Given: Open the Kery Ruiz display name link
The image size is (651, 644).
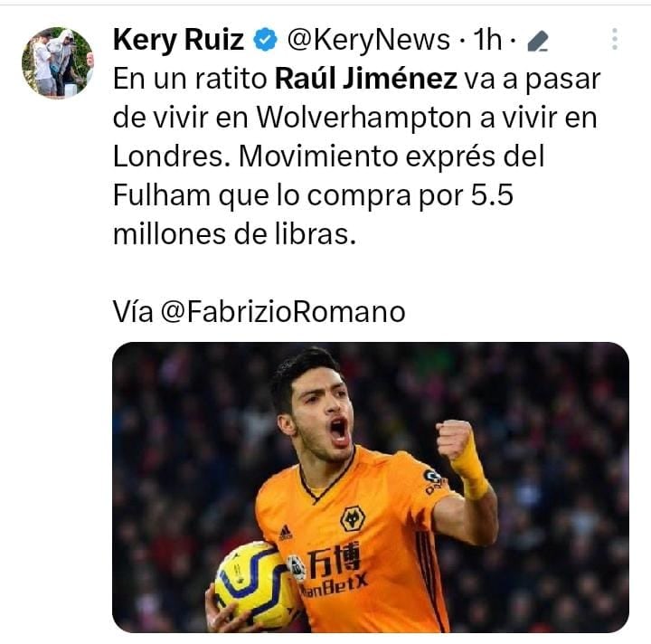Looking at the screenshot, I should click(178, 41).
